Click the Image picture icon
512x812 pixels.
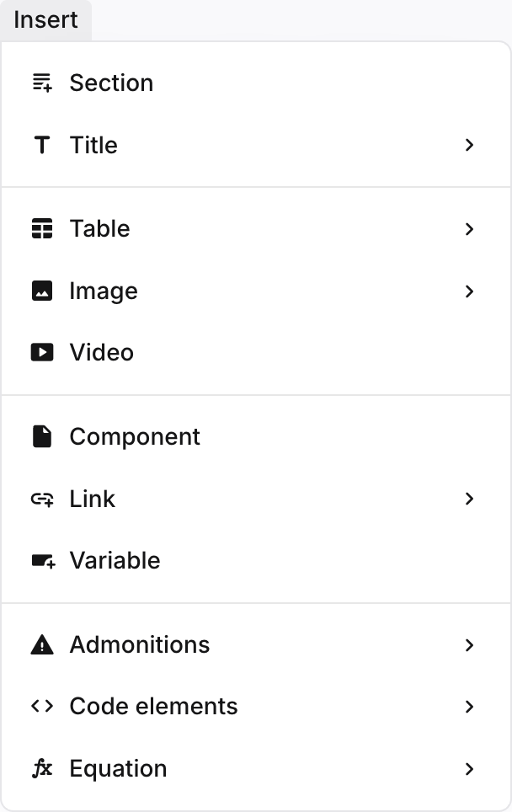tap(42, 291)
